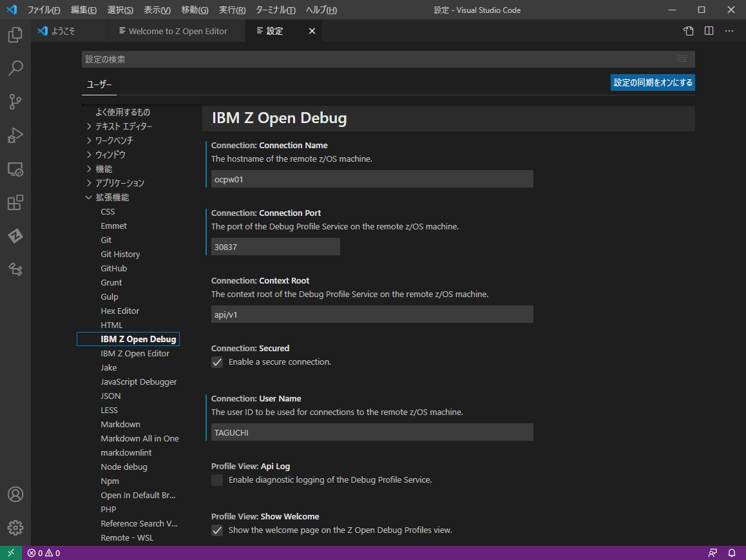Image resolution: width=746 pixels, height=560 pixels.
Task: Edit the User Name field TAGUCHI
Action: (372, 432)
